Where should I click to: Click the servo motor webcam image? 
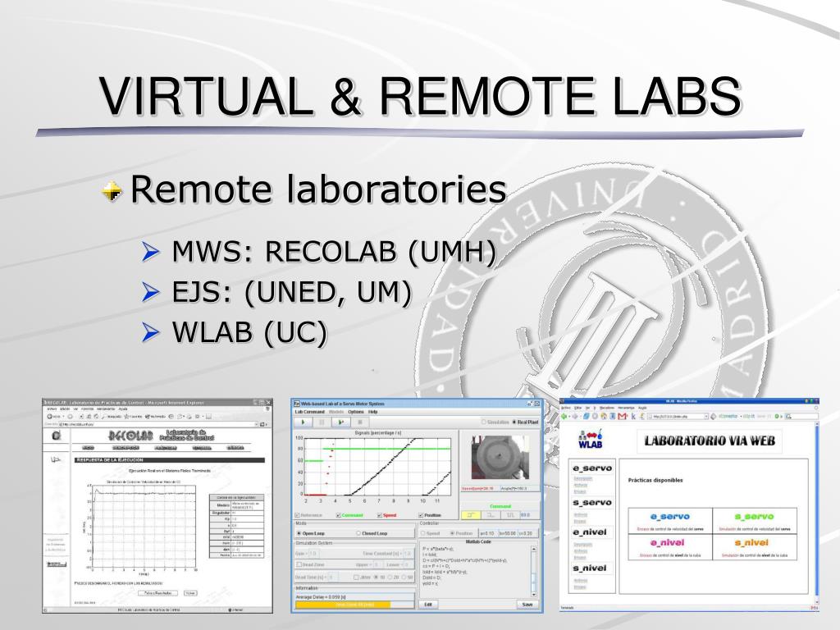click(x=500, y=458)
